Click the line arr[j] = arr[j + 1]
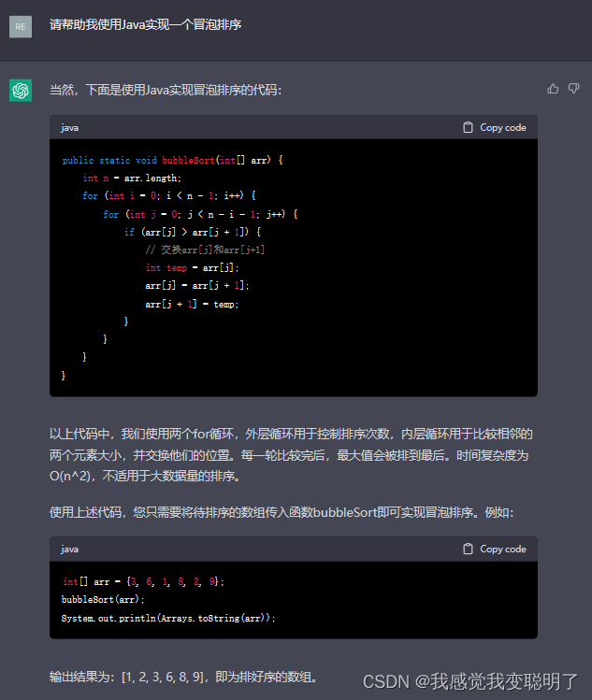Viewport: 592px width, 700px height. 197,286
